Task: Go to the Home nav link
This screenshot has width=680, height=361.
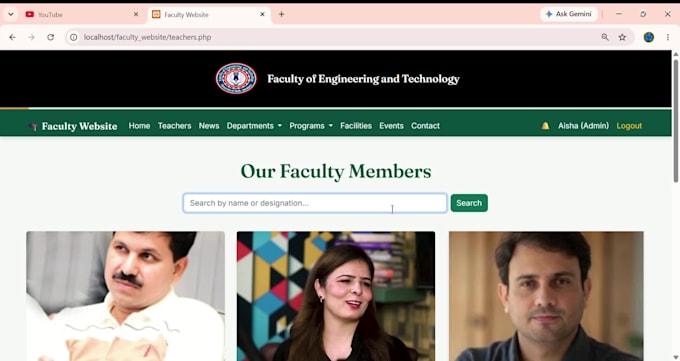Action: (x=139, y=126)
